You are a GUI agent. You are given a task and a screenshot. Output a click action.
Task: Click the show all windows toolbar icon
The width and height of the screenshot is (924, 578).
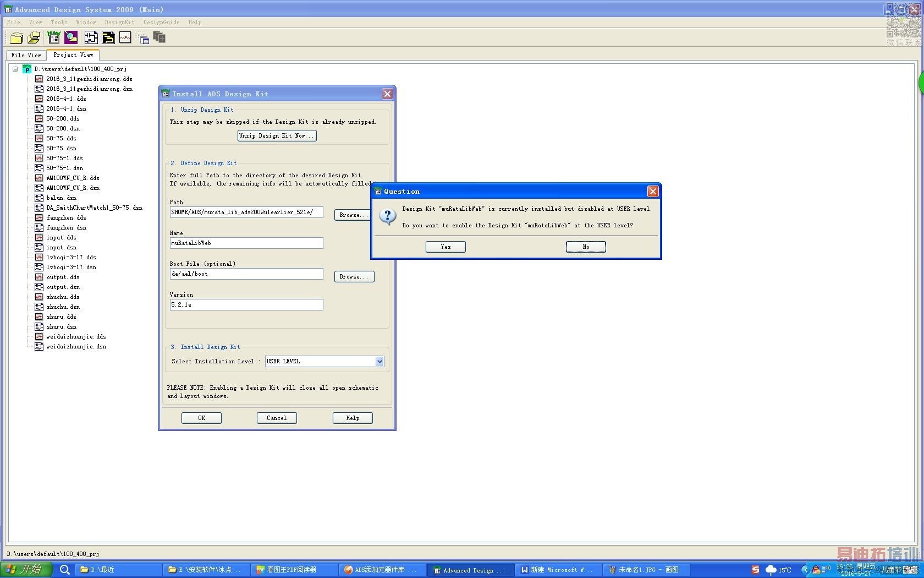point(159,37)
